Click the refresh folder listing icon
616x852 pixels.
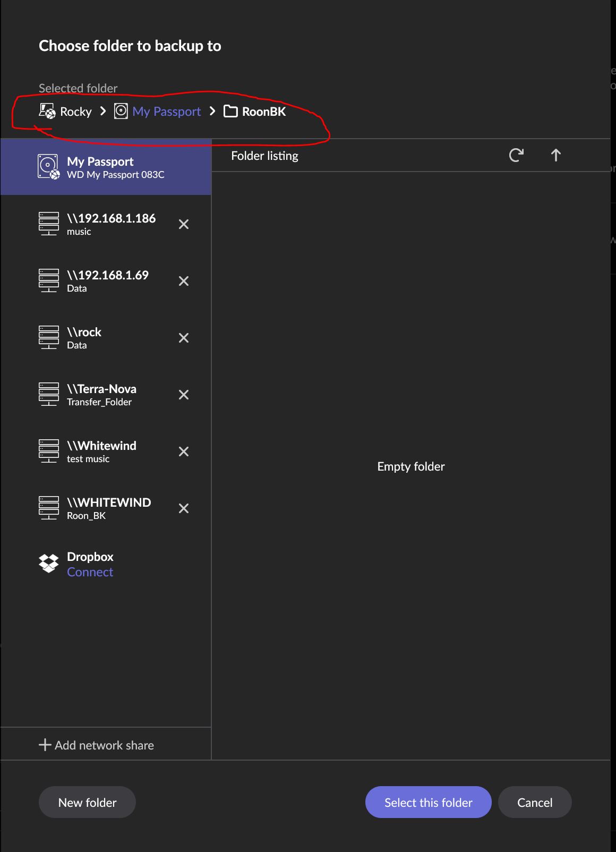pos(516,155)
